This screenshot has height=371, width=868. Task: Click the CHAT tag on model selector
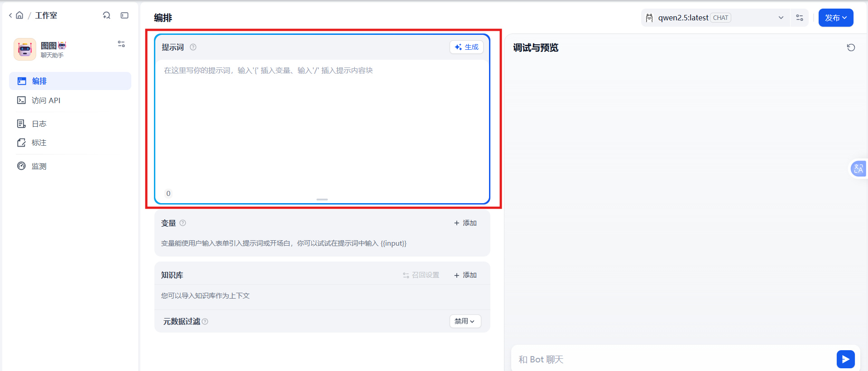pos(720,18)
